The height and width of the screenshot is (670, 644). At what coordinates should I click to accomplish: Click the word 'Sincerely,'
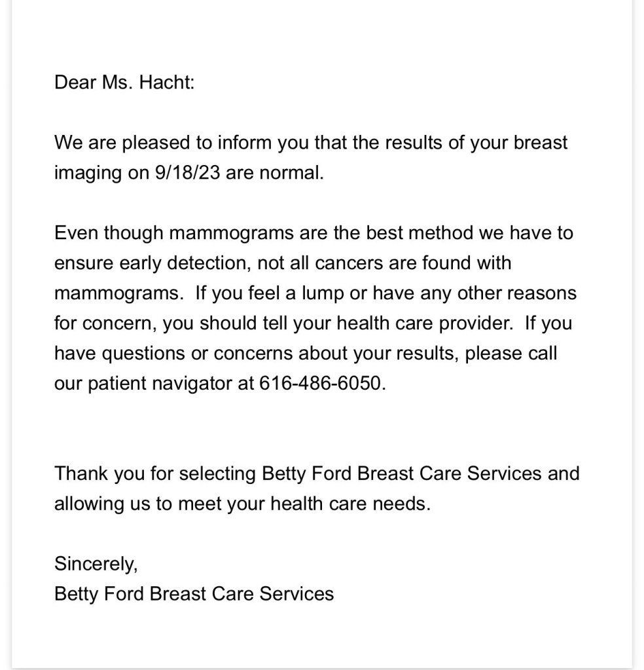96,563
